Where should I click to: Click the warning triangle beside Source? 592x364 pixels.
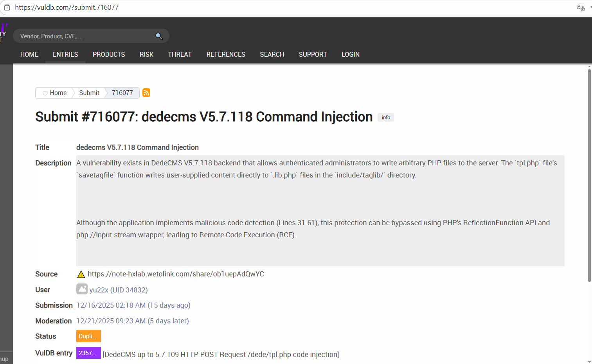81,274
